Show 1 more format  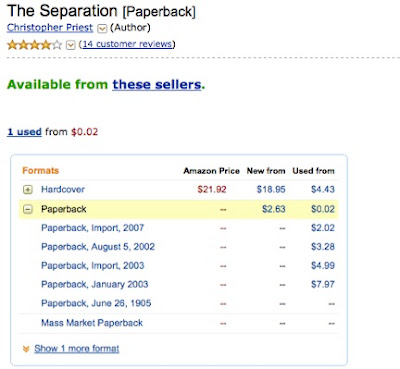tap(77, 349)
